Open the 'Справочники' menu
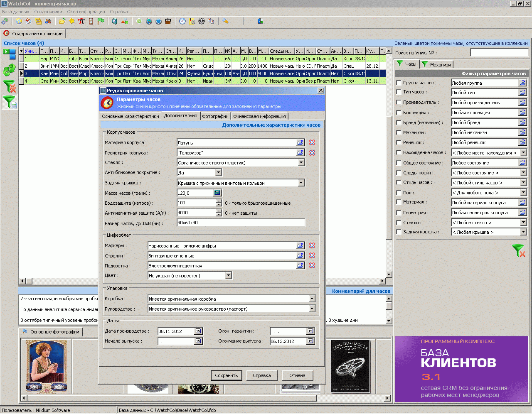The height and width of the screenshot is (414, 532). click(x=48, y=12)
